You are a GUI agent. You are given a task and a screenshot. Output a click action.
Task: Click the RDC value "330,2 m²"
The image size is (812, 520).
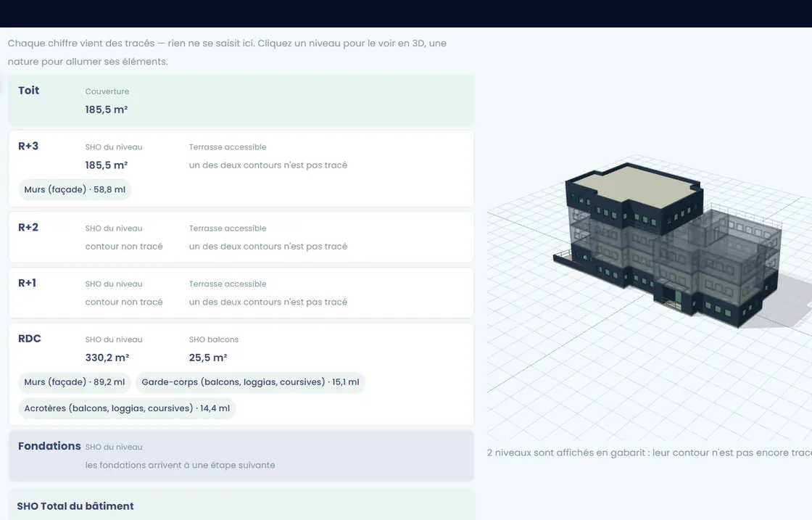point(107,358)
